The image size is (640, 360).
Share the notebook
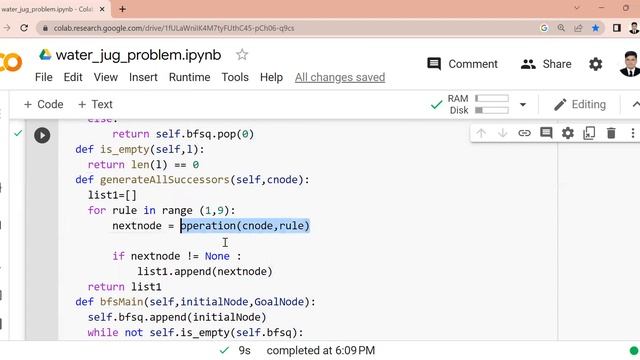click(x=546, y=64)
